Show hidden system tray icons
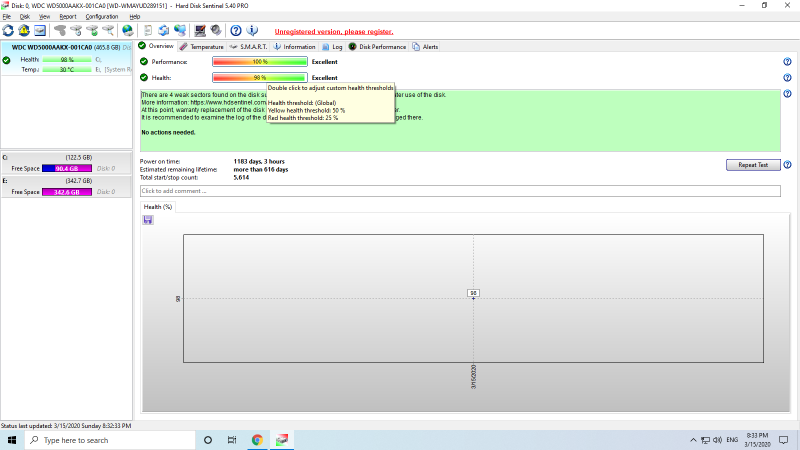This screenshot has height=450, width=800. click(x=694, y=440)
